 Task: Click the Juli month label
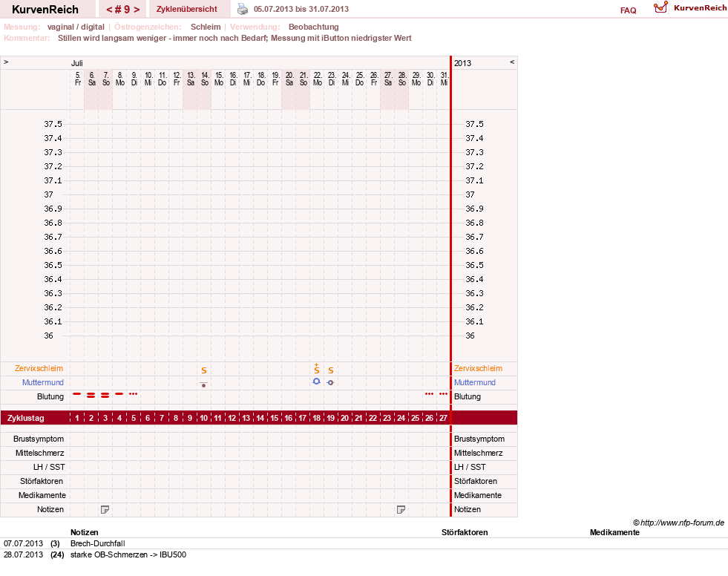(x=77, y=63)
